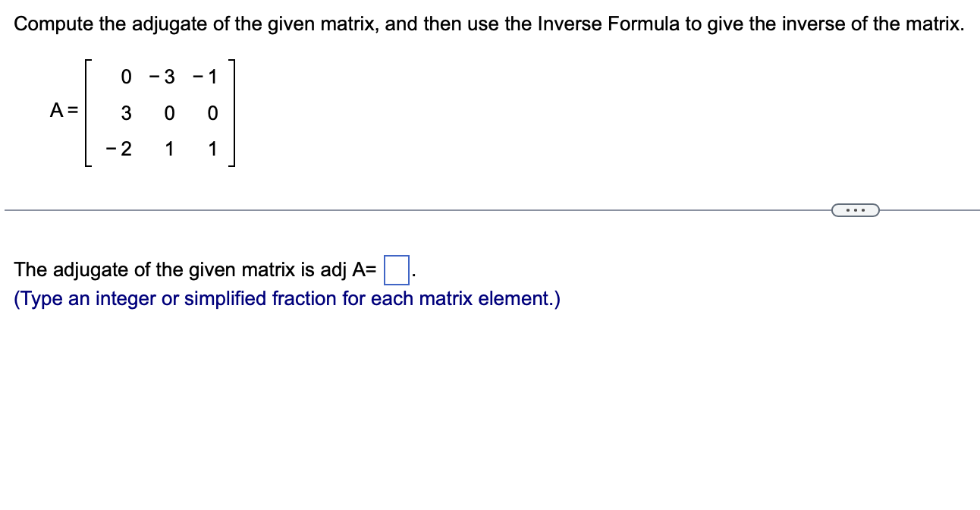Click the matrix entry 3 in row two
This screenshot has width=980, height=510.
tap(125, 112)
